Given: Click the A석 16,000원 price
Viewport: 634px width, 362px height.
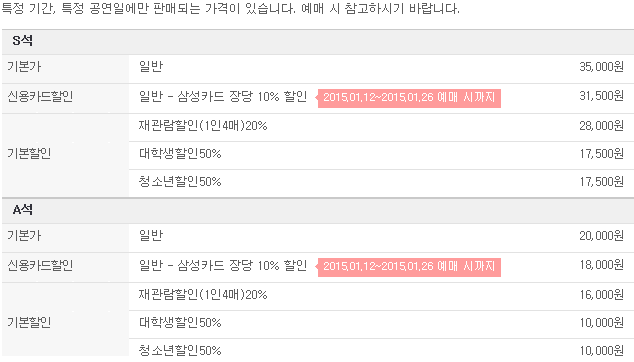Looking at the screenshot, I should click(x=601, y=295).
